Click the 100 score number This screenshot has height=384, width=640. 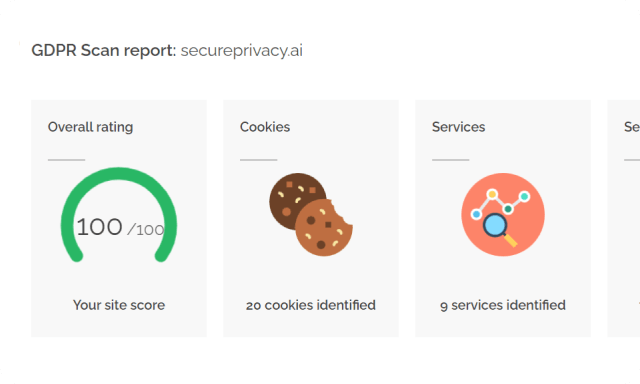click(99, 227)
